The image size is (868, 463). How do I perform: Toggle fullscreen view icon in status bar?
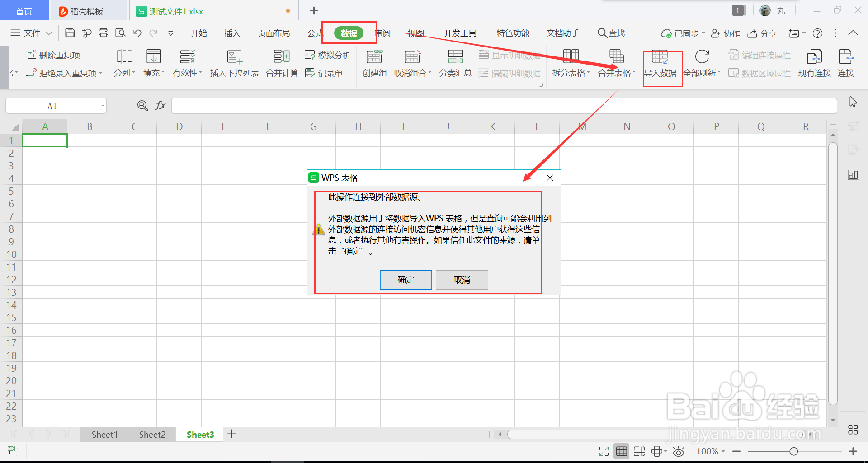pos(604,451)
